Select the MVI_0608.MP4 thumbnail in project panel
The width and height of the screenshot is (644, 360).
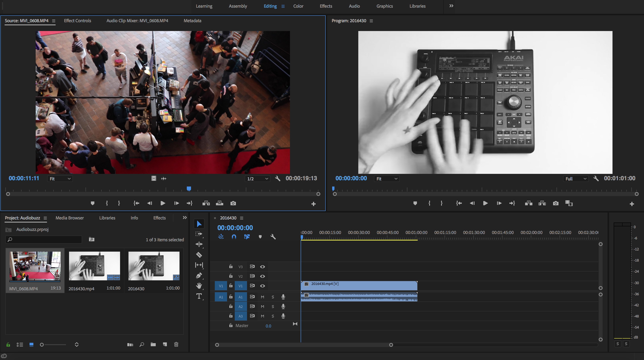(35, 265)
